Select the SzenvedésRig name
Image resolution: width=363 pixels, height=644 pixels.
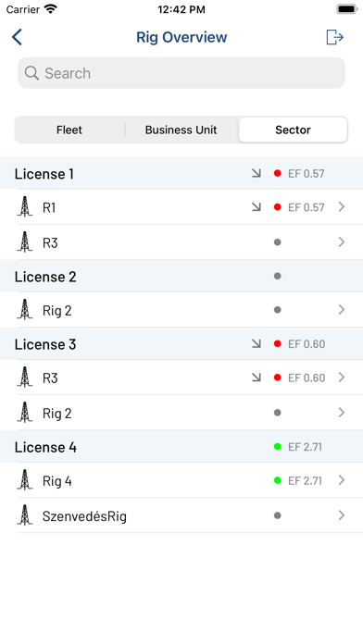coord(84,516)
